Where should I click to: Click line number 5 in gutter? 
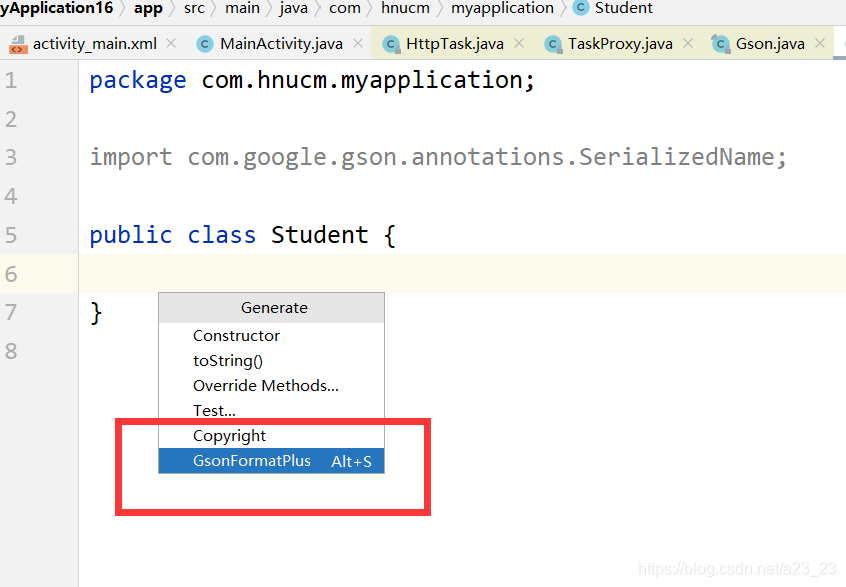click(11, 235)
